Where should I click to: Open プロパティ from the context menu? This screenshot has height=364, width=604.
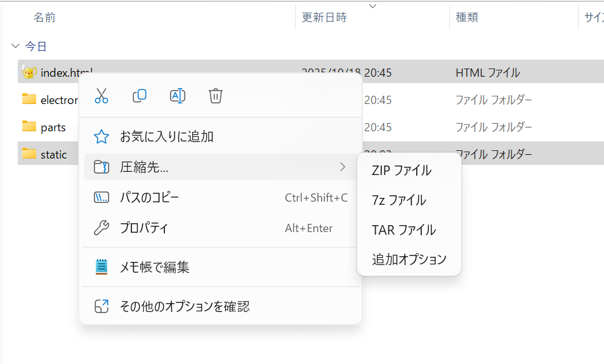click(220, 228)
